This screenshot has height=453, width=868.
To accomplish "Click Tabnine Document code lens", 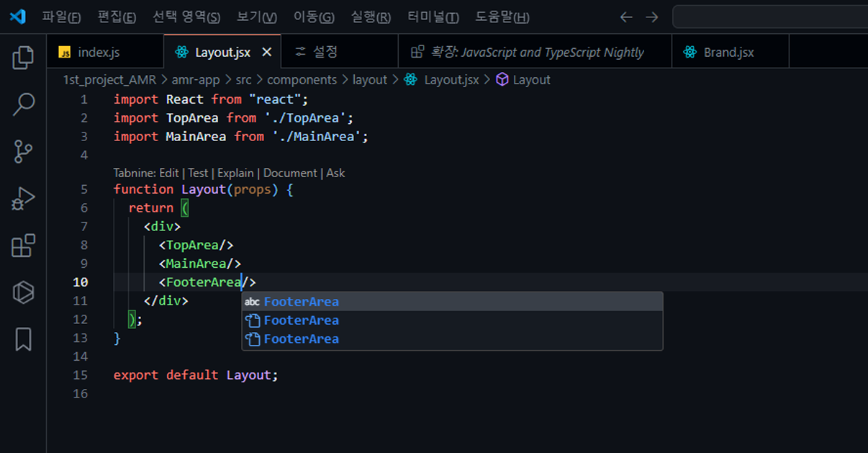I will point(290,173).
